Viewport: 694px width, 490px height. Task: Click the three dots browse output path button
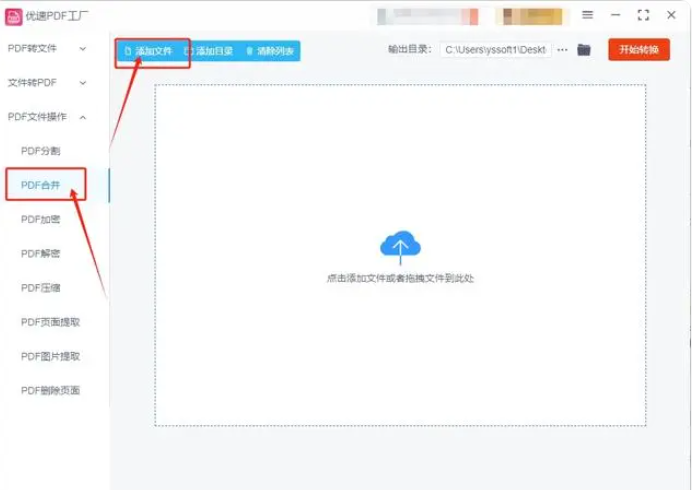click(x=562, y=50)
